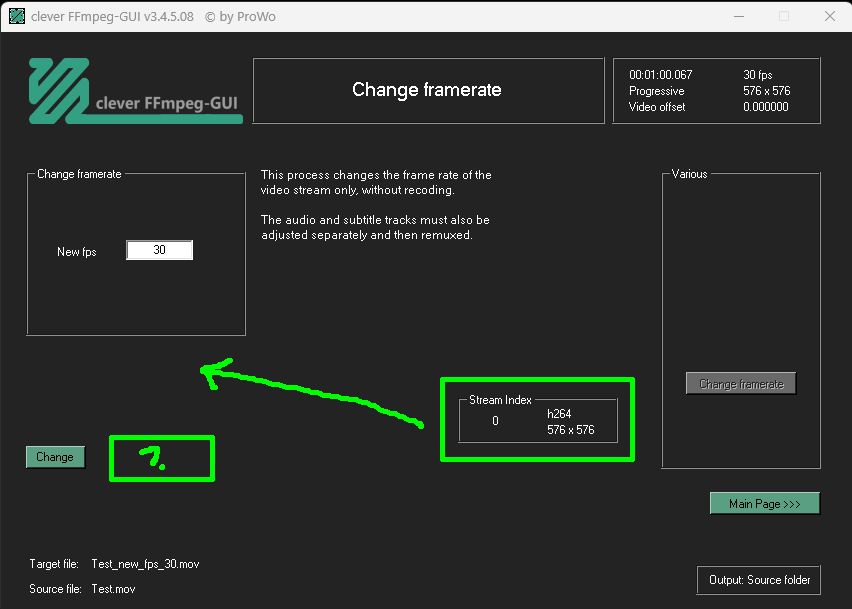
Task: Click Output: Source folder button
Action: click(x=759, y=580)
